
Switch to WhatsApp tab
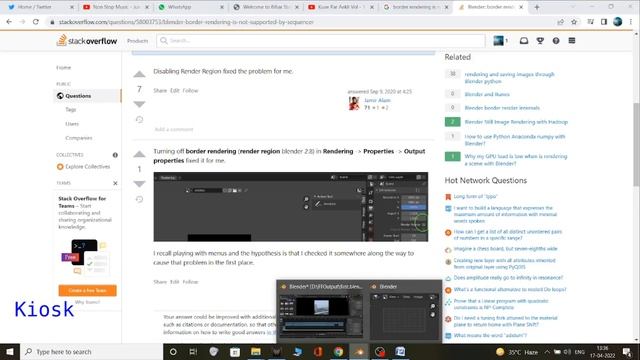pos(190,7)
